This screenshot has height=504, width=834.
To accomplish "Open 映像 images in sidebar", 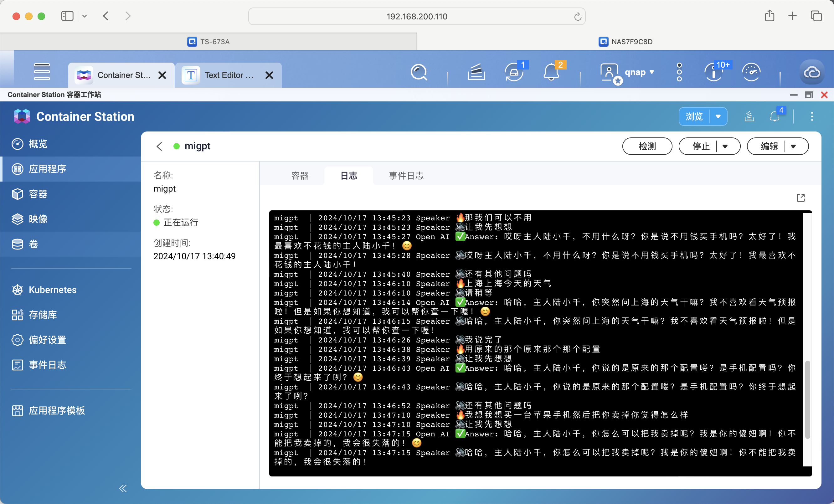I will 70,219.
